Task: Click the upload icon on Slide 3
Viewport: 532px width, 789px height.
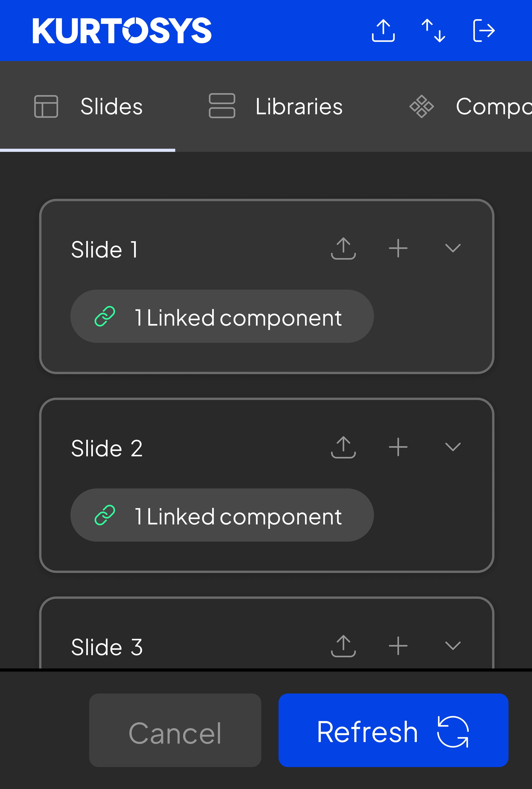Action: [343, 646]
